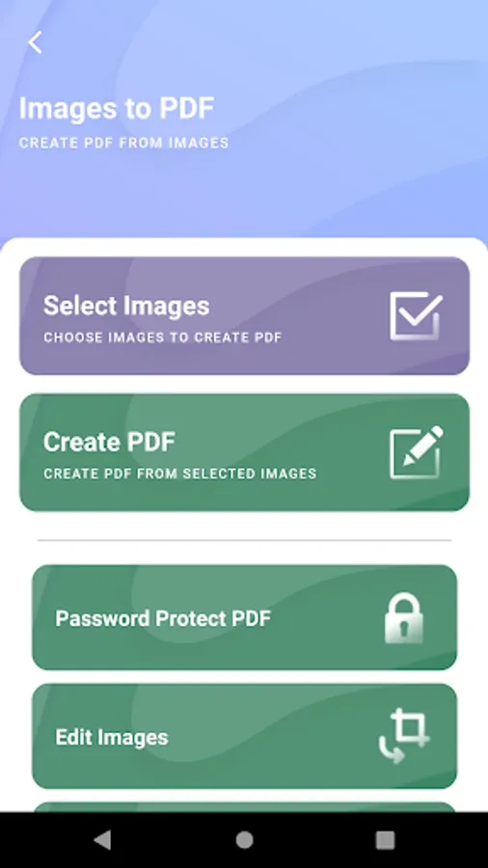Tap the pencil icon on Create PDF

(416, 451)
